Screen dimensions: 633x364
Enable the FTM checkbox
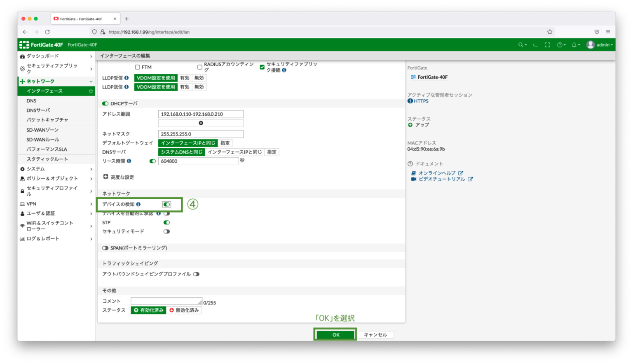[x=137, y=67]
